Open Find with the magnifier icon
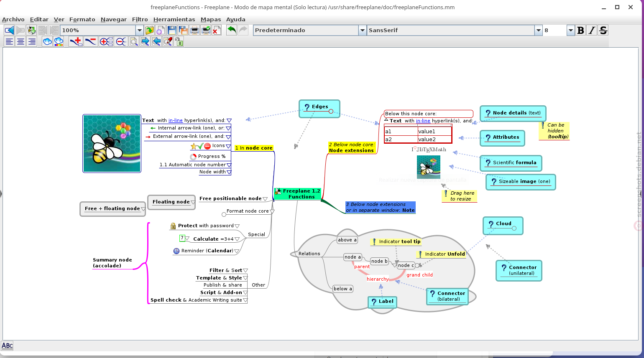The image size is (644, 358). coord(134,41)
